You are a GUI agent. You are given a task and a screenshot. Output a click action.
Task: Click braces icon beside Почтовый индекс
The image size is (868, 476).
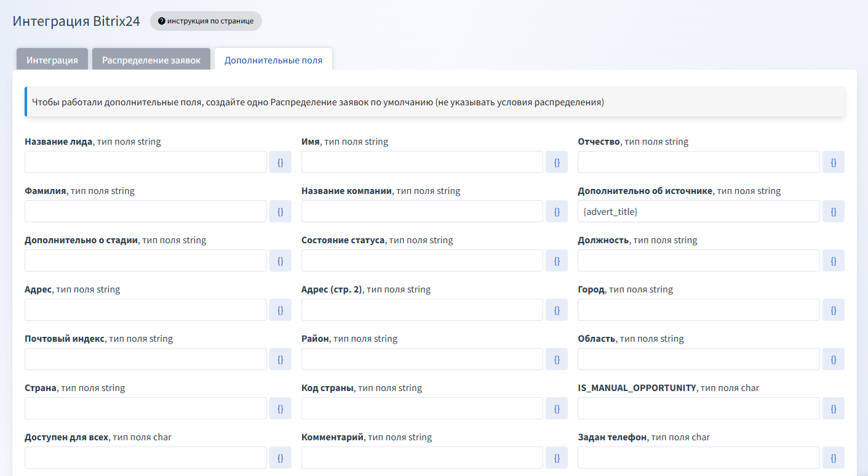281,359
